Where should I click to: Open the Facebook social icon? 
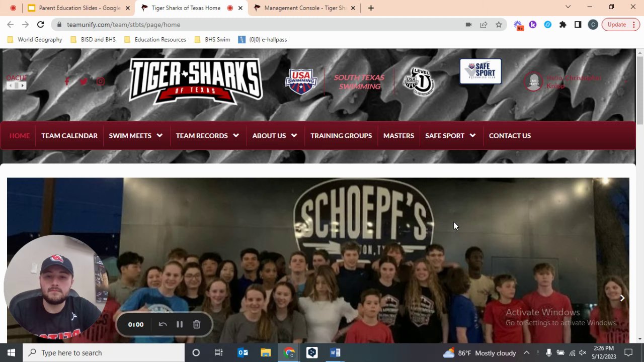(67, 81)
